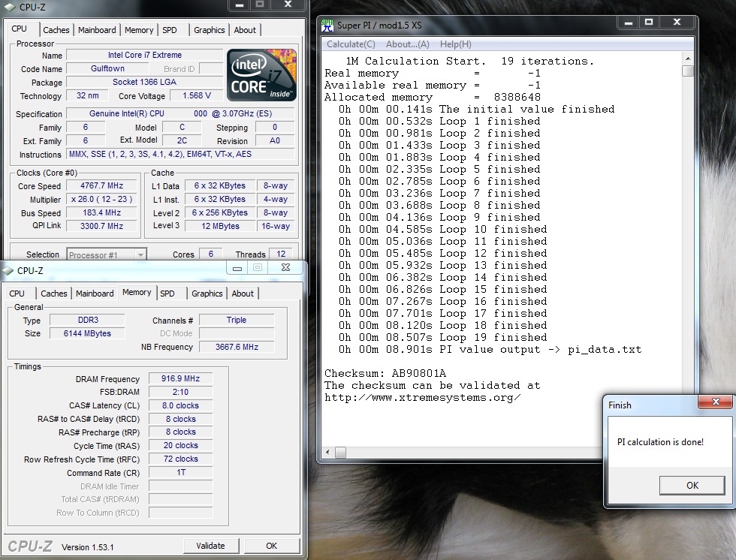Click the Name field Intel Core i7 Extreme
Viewport: 736px width, 560px height.
144,55
